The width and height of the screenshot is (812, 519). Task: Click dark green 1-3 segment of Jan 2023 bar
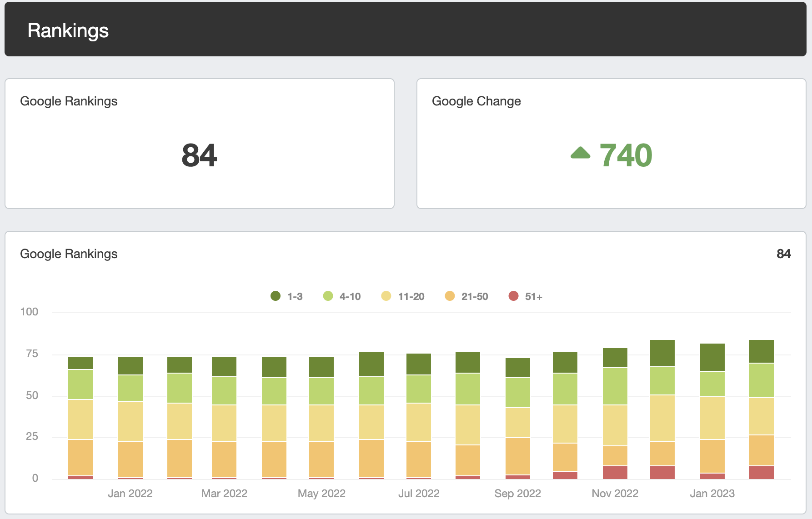(712, 357)
